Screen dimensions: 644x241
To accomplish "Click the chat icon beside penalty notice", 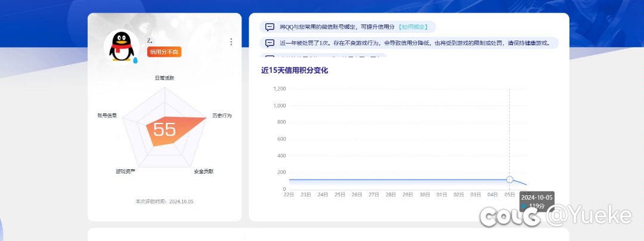I will (270, 43).
